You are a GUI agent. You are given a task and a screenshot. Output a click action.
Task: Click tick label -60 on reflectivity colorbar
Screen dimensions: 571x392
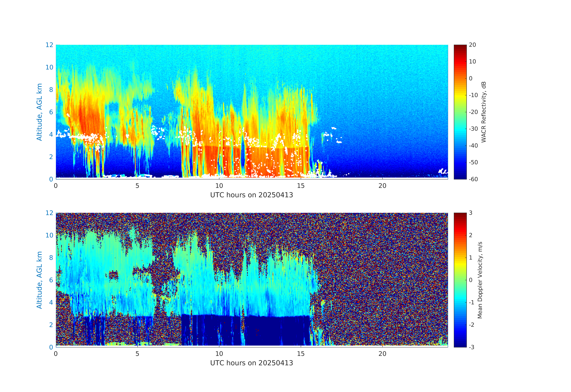[473, 179]
